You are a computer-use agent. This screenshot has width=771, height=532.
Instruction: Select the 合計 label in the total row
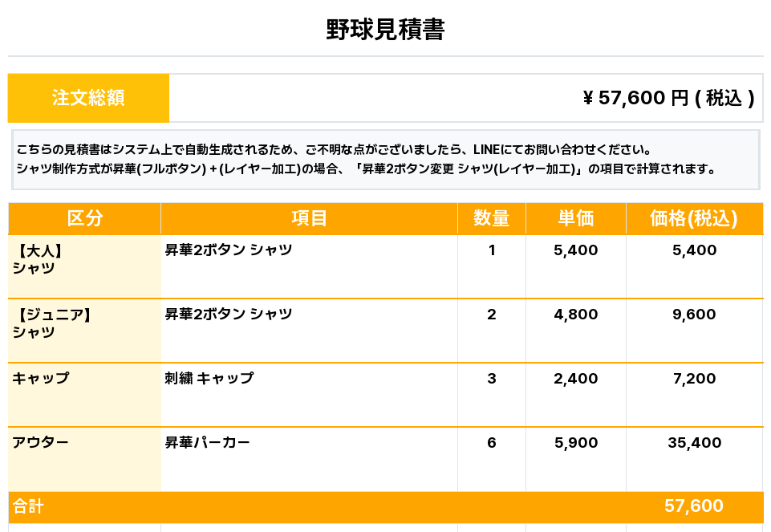click(x=28, y=506)
